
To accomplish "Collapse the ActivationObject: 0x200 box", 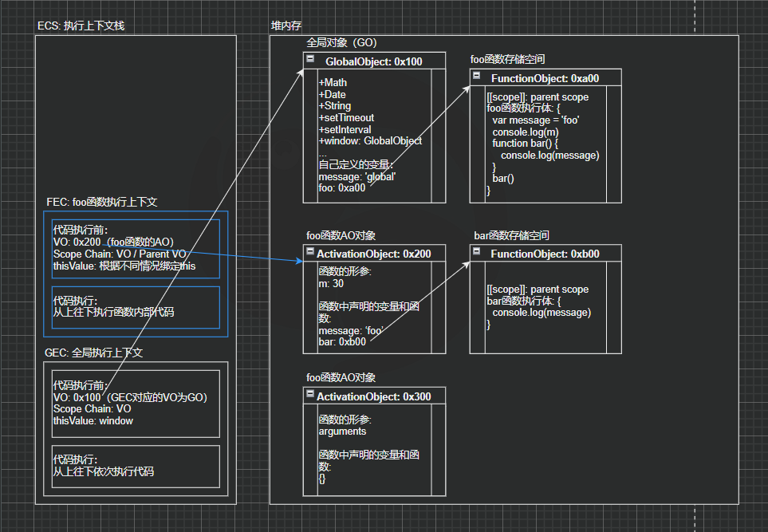I will click(310, 251).
